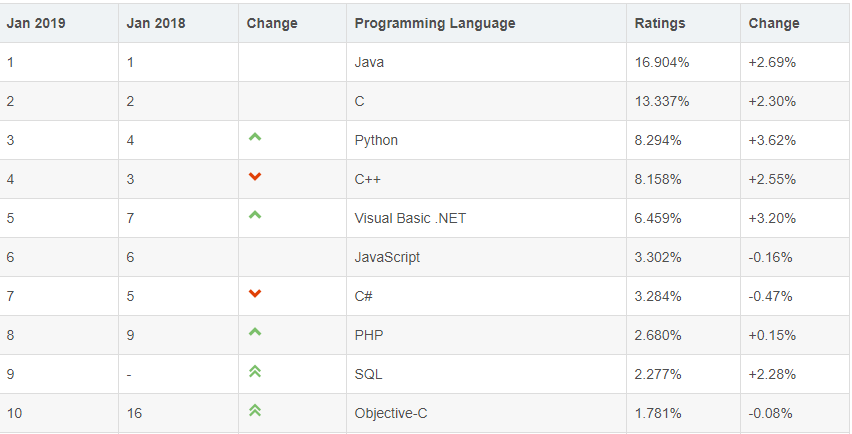
Task: Click the -0.16% change value
Action: tap(770, 257)
